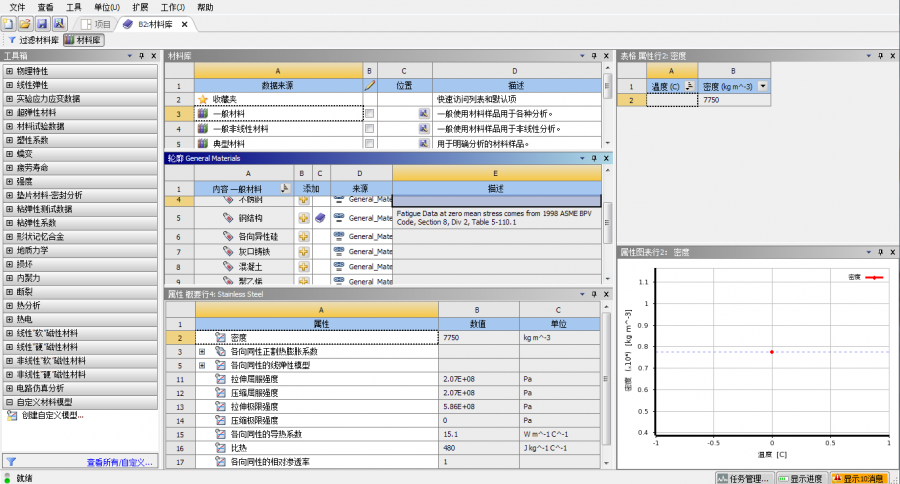The image size is (900, 484).
Task: Click 创建自定义模型... entry
Action: [53, 416]
